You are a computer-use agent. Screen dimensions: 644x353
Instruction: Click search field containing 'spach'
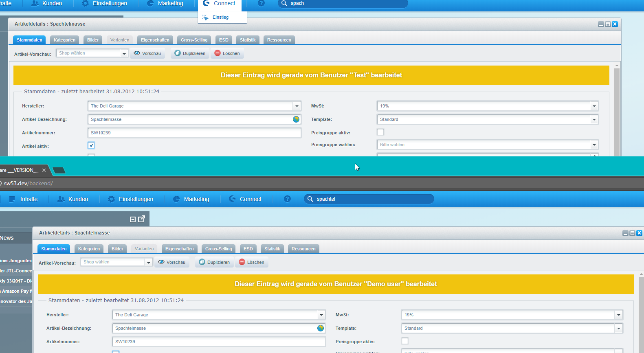[x=343, y=3]
